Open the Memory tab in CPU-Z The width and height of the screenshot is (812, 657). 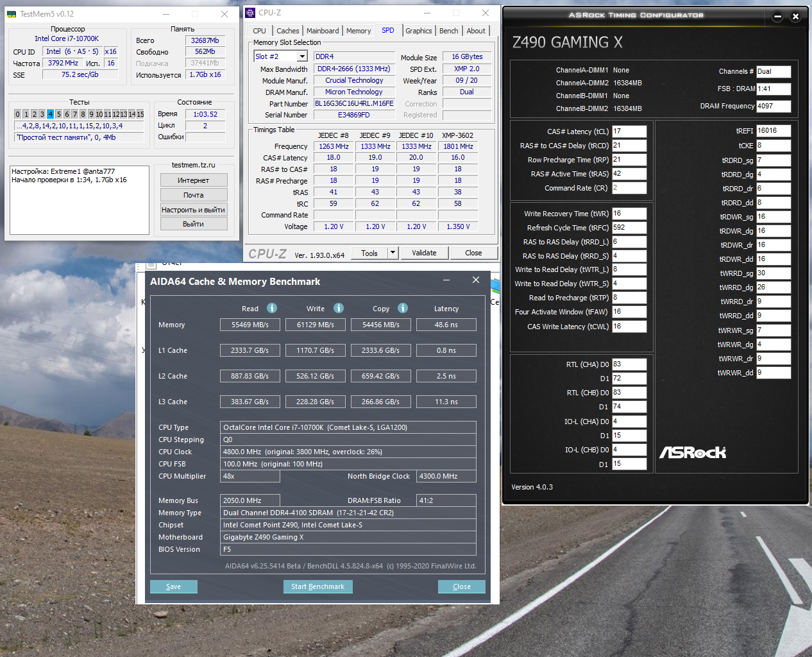[x=359, y=31]
